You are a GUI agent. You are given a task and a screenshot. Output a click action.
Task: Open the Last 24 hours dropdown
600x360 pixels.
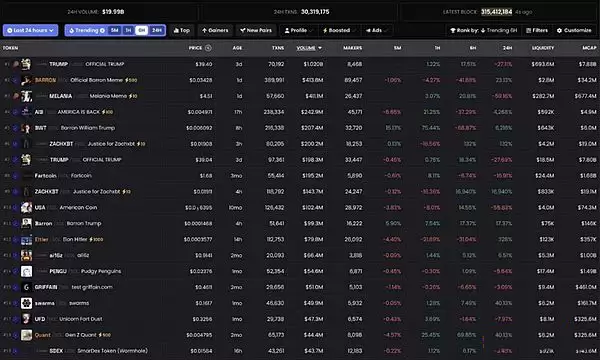tap(31, 30)
